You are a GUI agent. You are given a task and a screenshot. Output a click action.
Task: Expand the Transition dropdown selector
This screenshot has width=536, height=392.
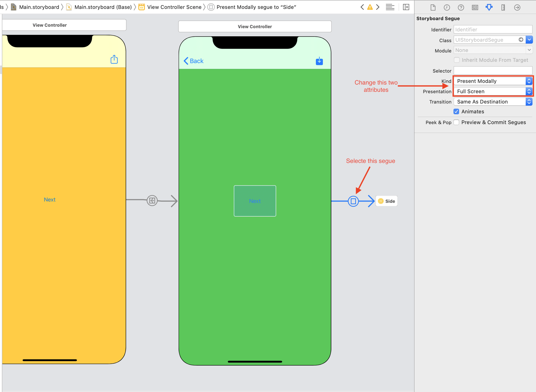point(529,101)
